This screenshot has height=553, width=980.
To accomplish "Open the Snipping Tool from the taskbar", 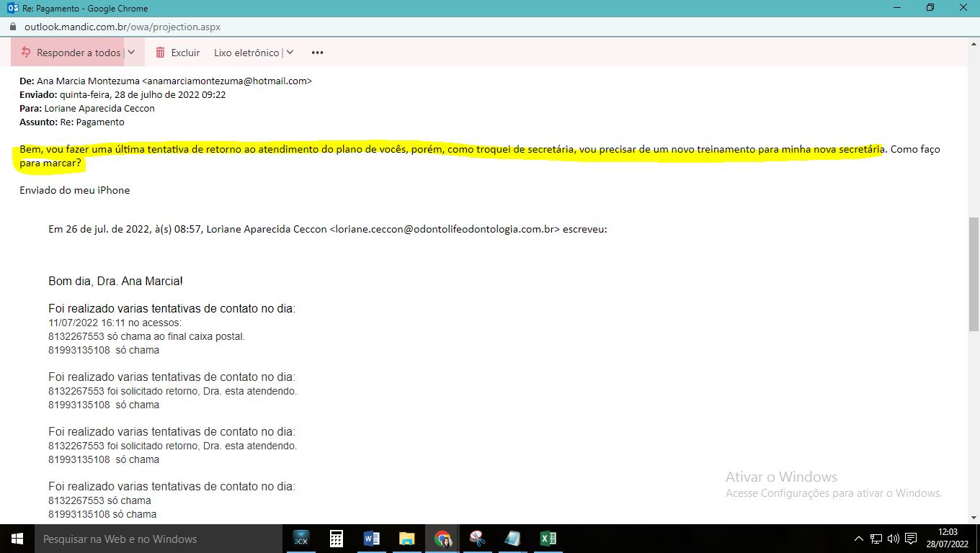I will [478, 539].
